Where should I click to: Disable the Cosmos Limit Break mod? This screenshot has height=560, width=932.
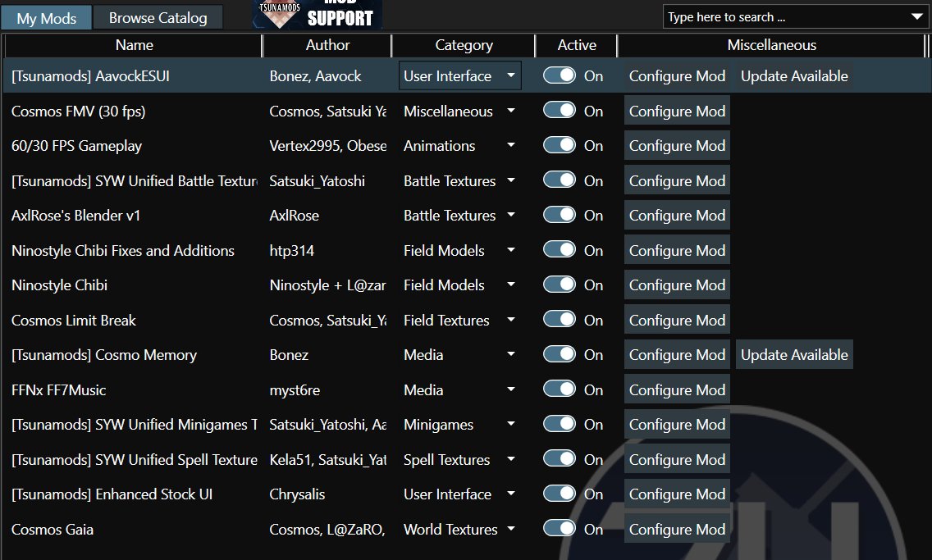560,320
